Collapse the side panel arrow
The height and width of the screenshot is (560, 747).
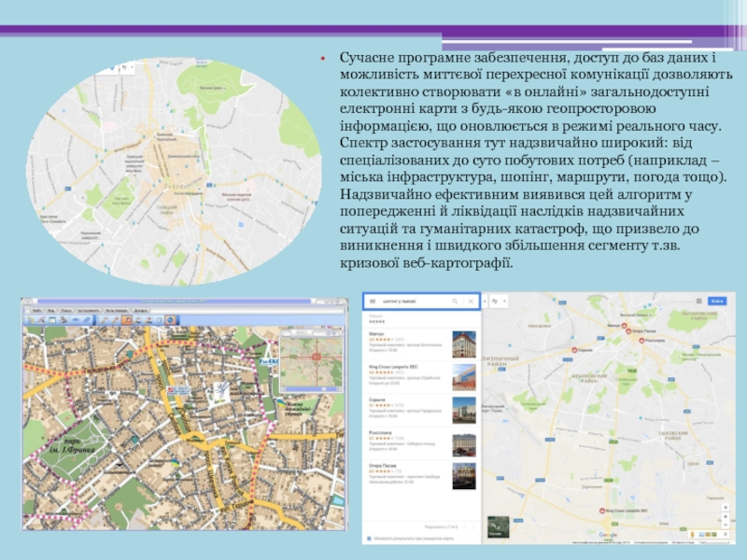pos(486,302)
